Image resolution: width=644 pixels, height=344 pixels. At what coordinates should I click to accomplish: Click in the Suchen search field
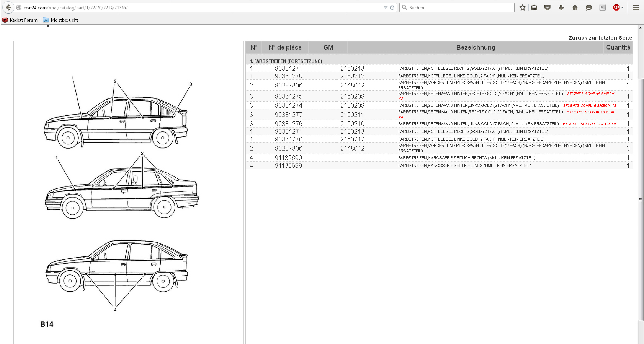(x=458, y=8)
